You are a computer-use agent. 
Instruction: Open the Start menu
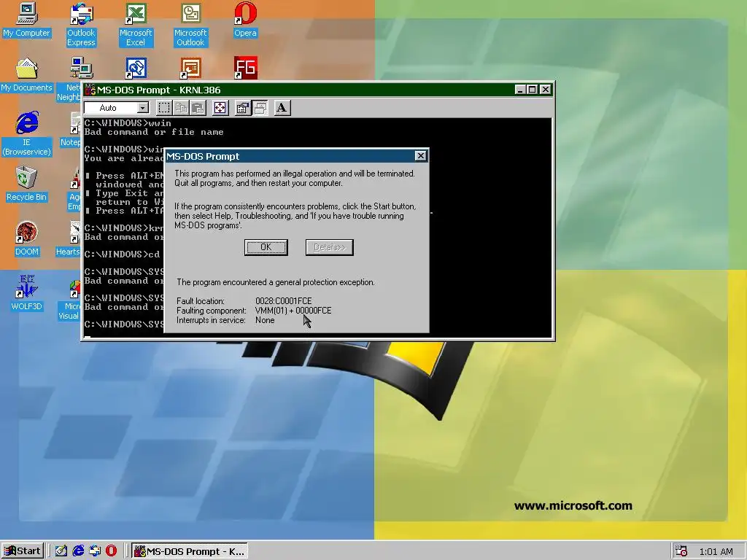(x=23, y=551)
